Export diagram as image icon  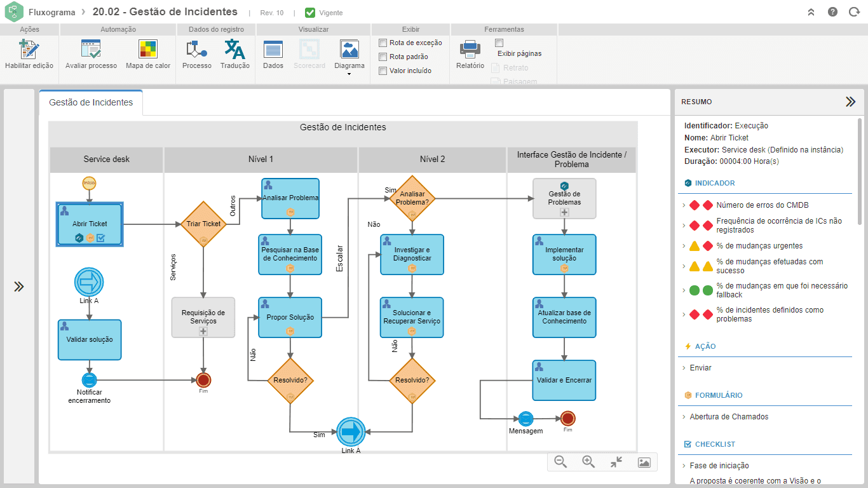pos(644,463)
